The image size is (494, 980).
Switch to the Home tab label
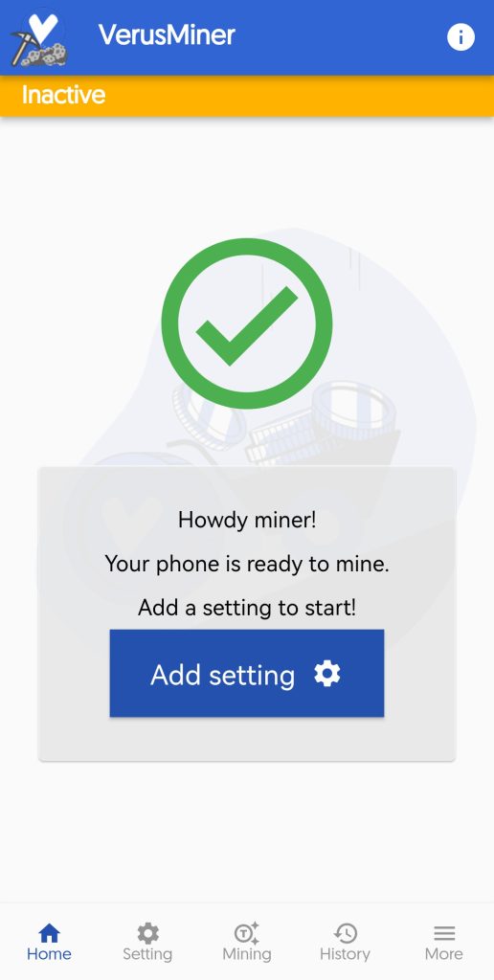coord(49,954)
